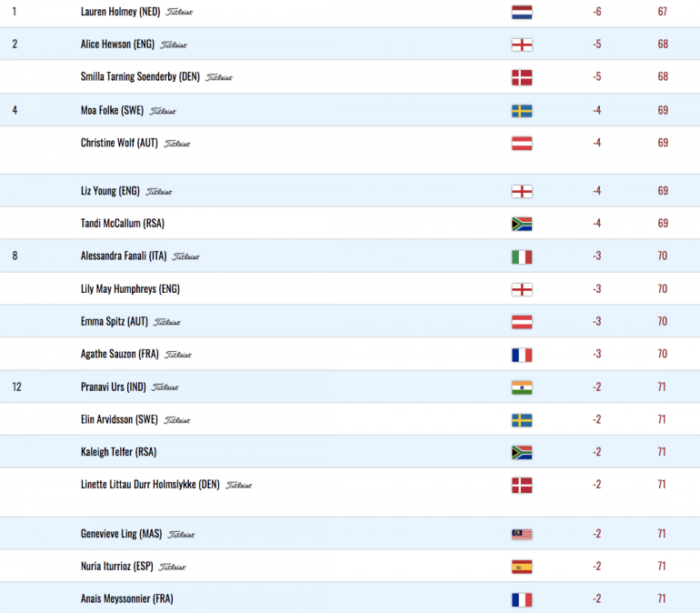The width and height of the screenshot is (700, 613).
Task: Open Christine Wolf (AUT) player entry
Action: [x=119, y=143]
